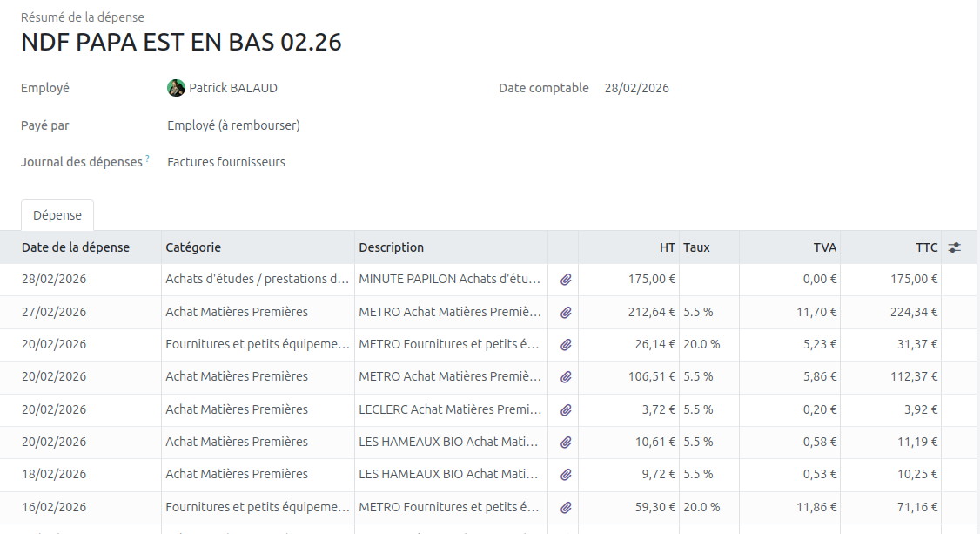Viewport: 980px width, 534px height.
Task: Open attachment for 31,37 € METRO expense
Action: coord(566,345)
